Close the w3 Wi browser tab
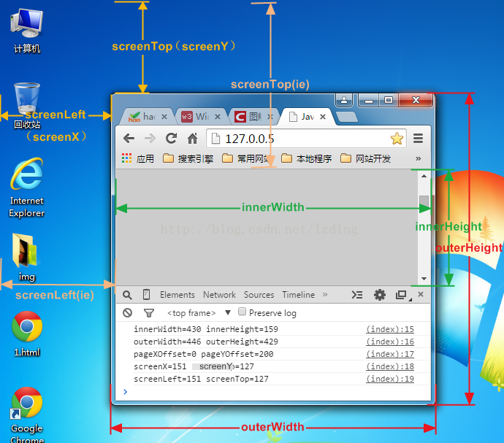 (x=218, y=117)
